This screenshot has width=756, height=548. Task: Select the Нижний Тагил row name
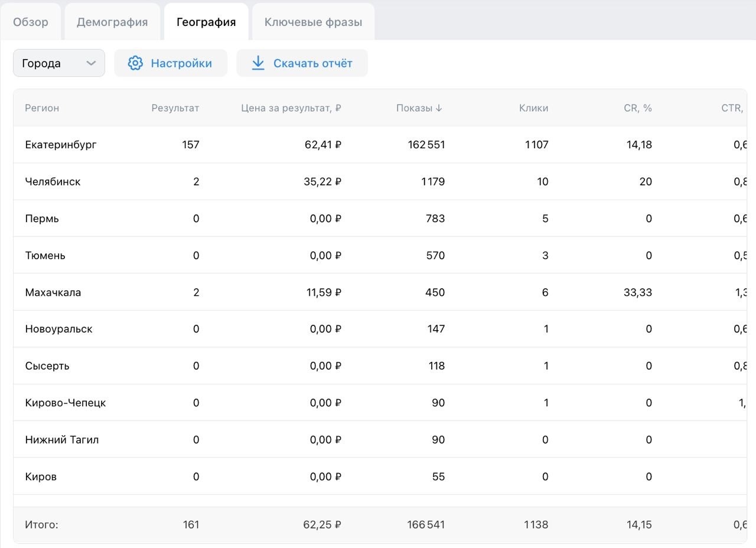point(62,440)
